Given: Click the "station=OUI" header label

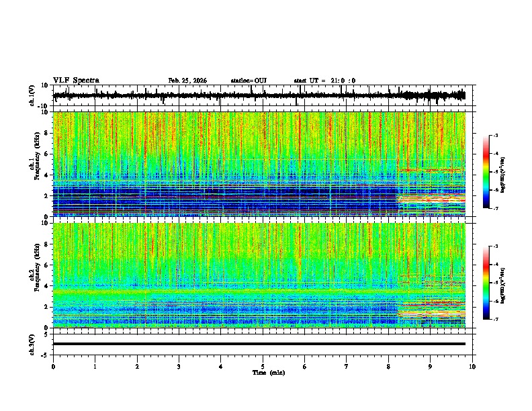Looking at the screenshot, I should (249, 81).
